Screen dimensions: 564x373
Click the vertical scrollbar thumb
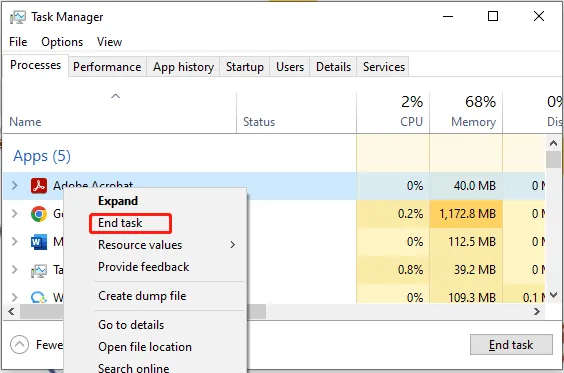553,159
